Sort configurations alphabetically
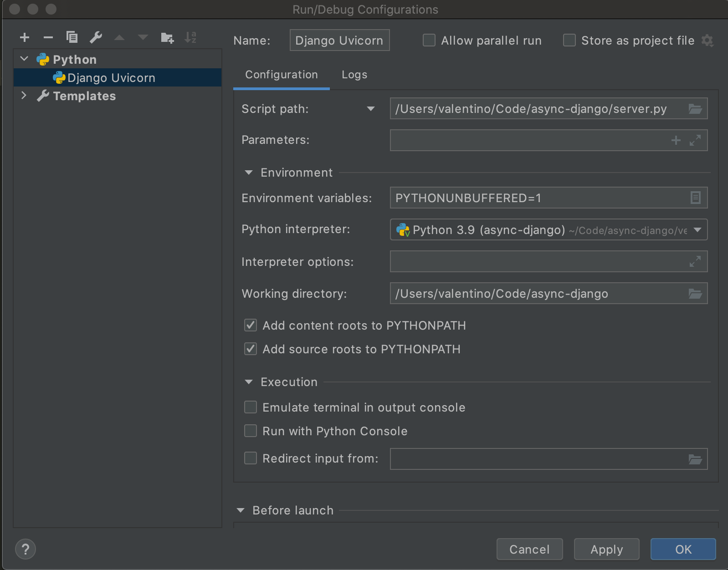 pyautogui.click(x=190, y=37)
